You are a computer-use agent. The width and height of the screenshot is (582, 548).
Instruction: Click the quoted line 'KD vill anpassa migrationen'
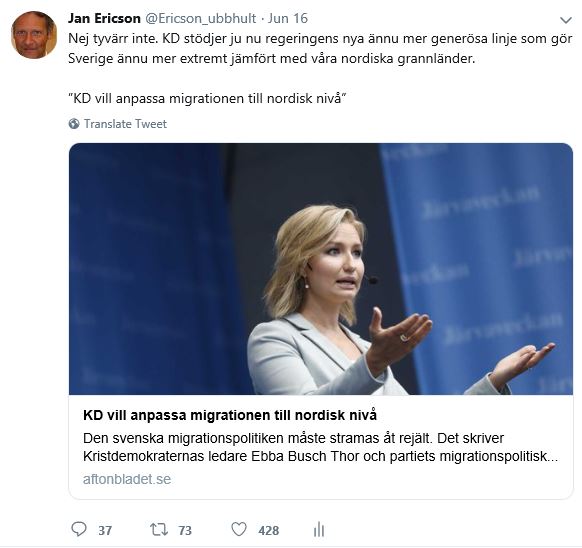[207, 98]
